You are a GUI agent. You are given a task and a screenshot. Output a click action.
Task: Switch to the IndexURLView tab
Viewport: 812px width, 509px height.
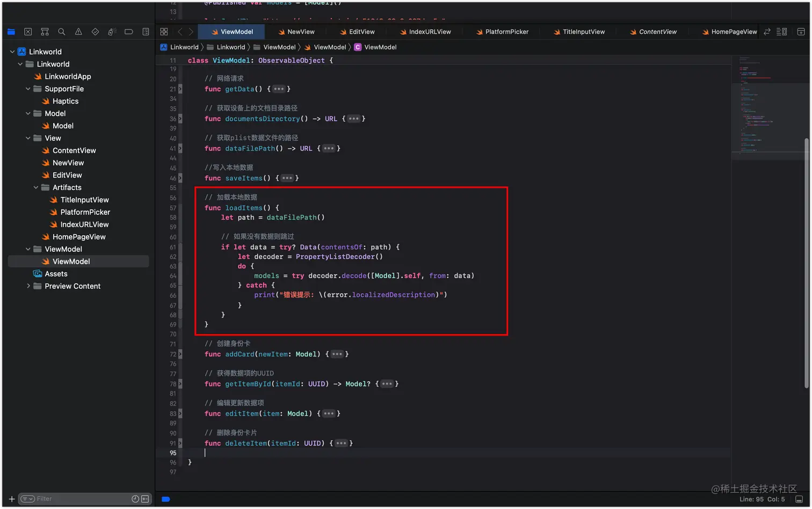425,32
